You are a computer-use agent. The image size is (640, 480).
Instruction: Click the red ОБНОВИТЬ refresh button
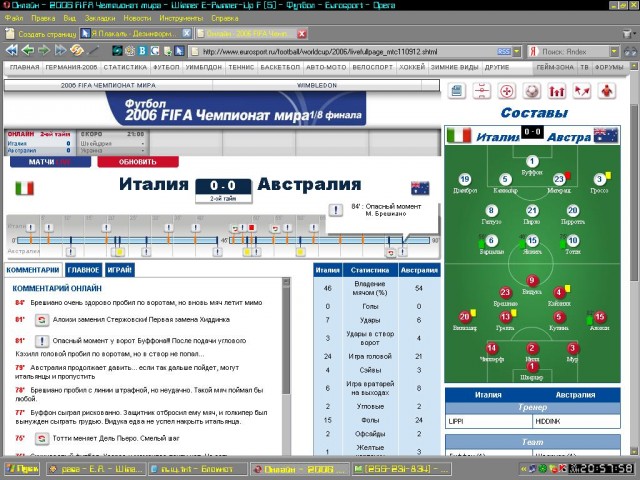click(138, 162)
